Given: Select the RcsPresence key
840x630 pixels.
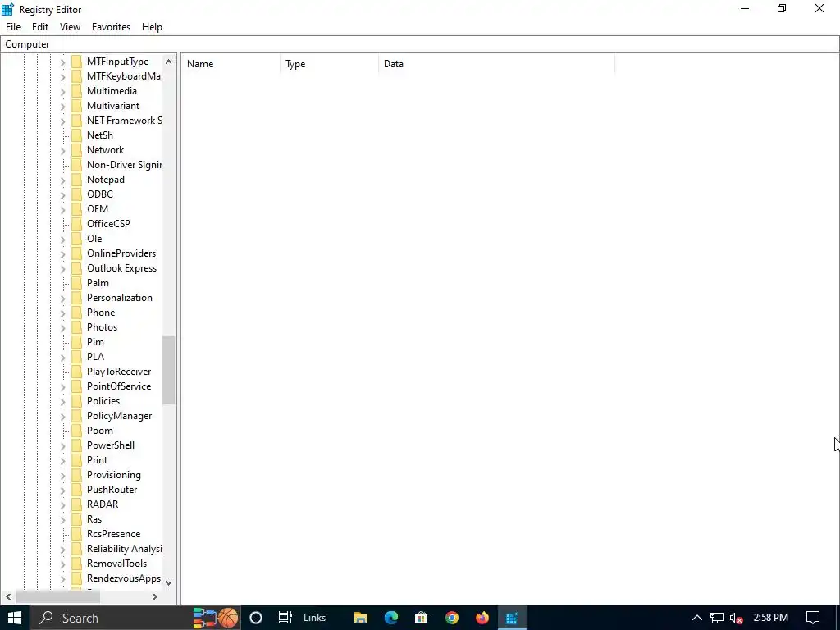Looking at the screenshot, I should point(113,534).
